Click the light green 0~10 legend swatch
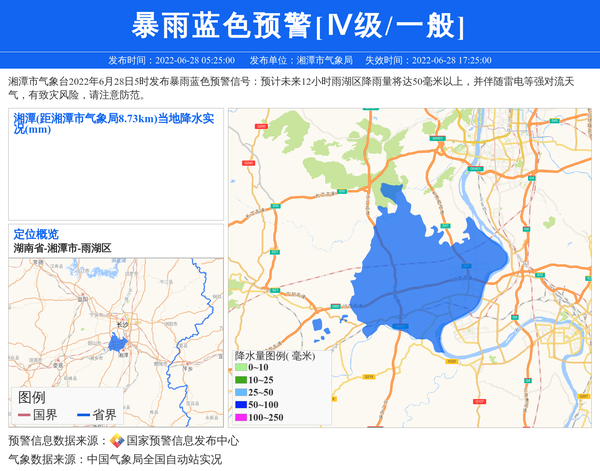 pyautogui.click(x=241, y=369)
